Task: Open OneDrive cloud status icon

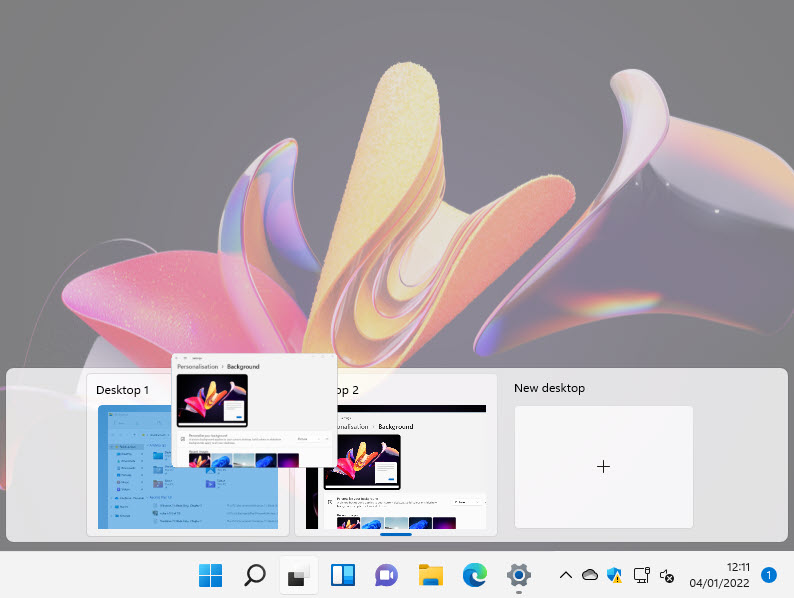Action: pyautogui.click(x=590, y=575)
